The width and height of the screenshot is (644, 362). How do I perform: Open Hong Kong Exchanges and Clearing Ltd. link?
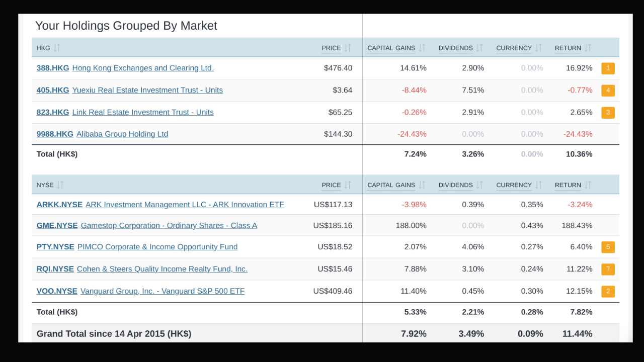click(143, 68)
